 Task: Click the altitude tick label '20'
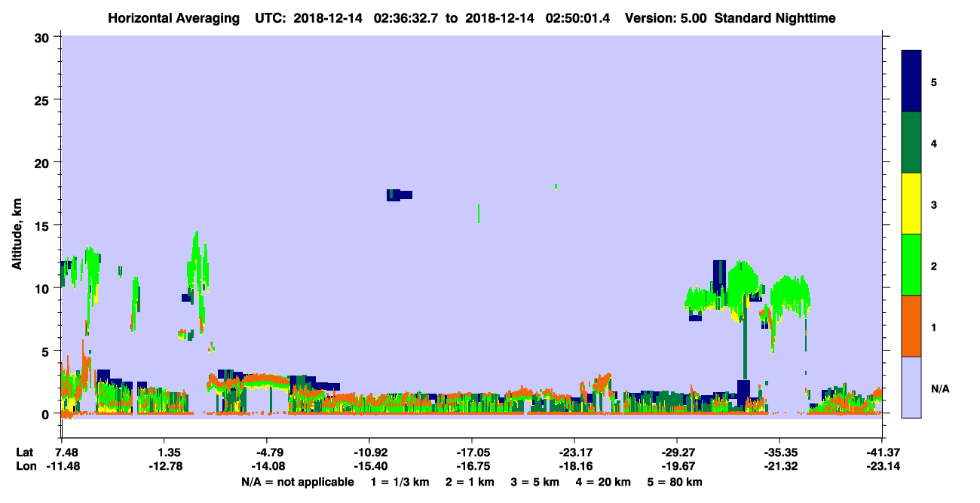(44, 162)
